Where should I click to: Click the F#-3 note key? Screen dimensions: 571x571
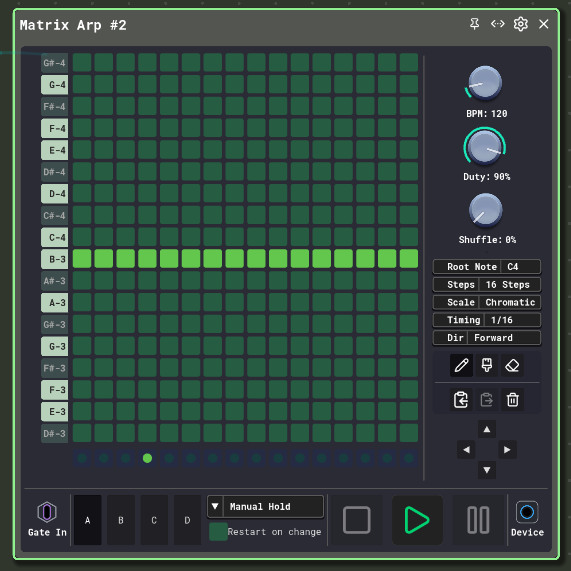pos(54,368)
